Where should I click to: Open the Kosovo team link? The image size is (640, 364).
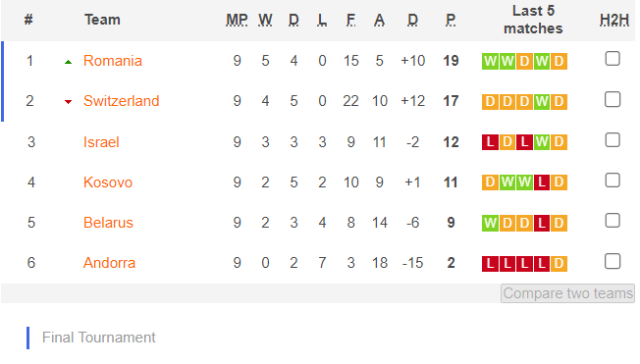click(x=108, y=182)
